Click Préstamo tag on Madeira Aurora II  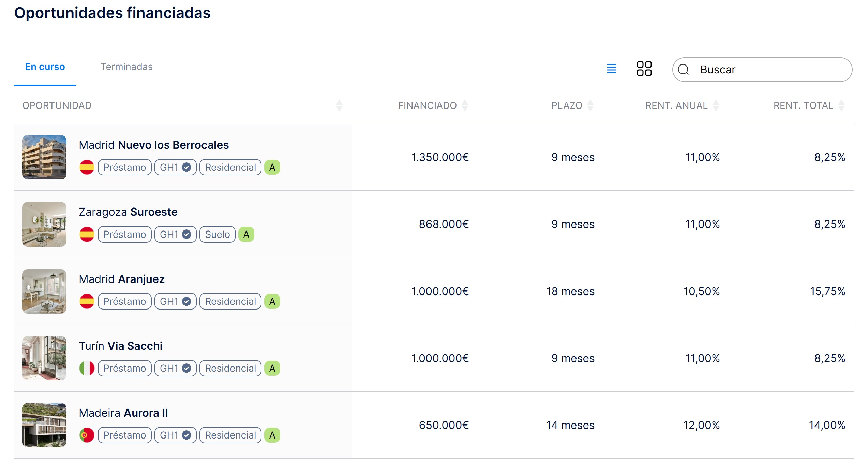point(125,435)
